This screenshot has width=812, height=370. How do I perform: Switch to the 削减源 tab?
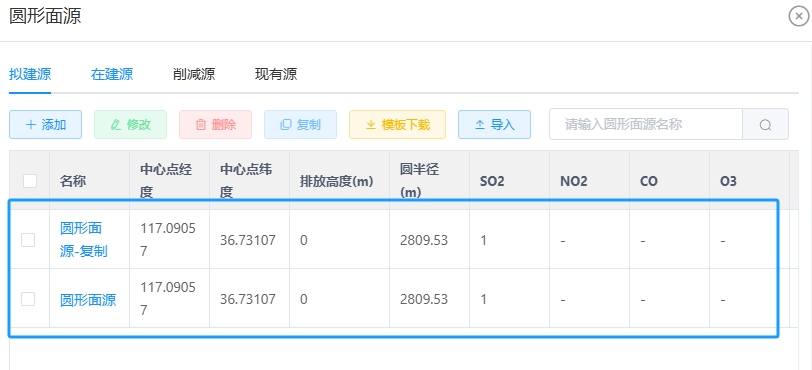194,74
